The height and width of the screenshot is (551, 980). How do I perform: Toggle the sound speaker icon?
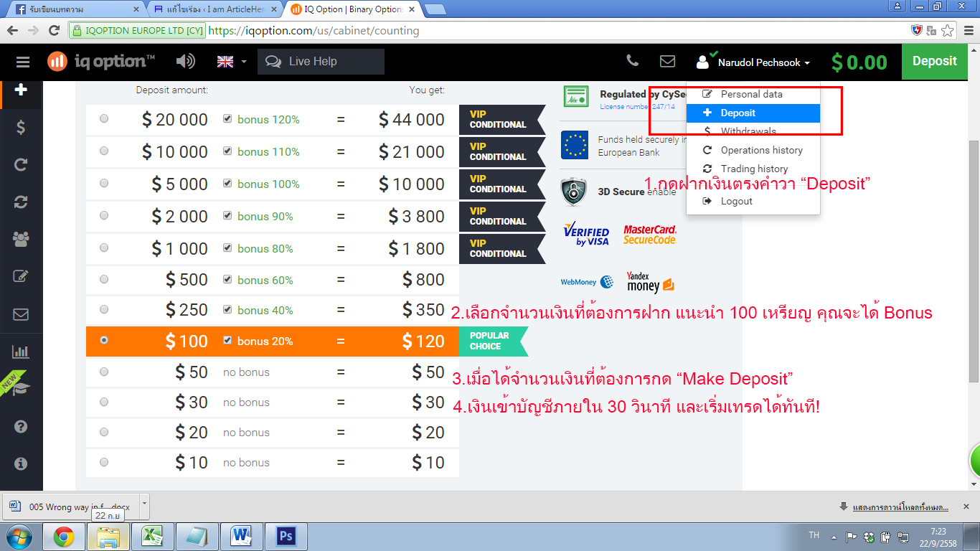(x=186, y=61)
